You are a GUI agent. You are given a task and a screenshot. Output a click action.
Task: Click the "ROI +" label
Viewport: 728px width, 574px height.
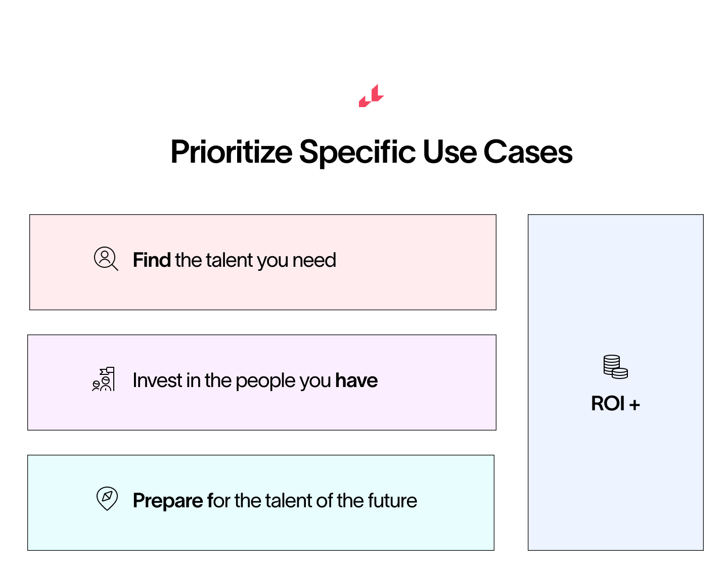(x=615, y=404)
